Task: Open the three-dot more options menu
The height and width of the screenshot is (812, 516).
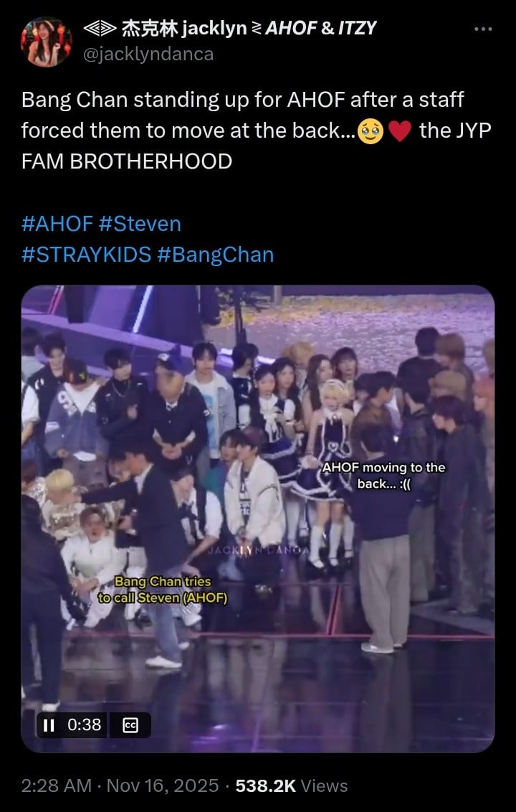Action: [483, 29]
